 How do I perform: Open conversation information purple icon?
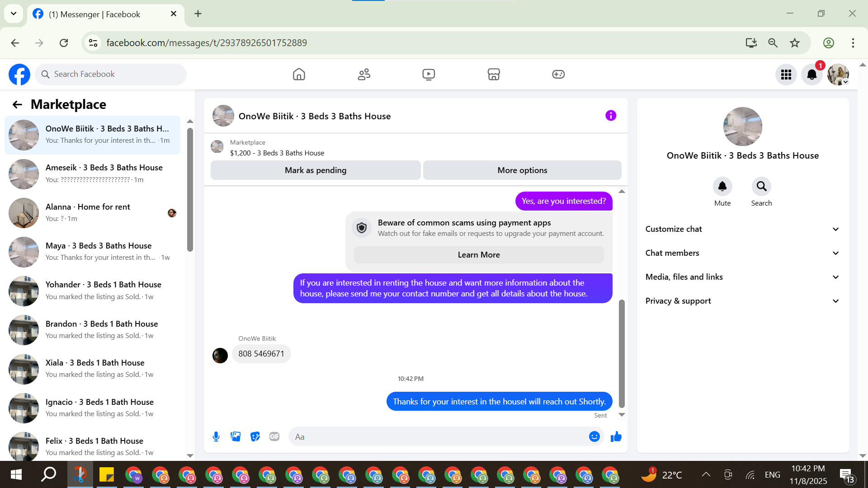611,116
